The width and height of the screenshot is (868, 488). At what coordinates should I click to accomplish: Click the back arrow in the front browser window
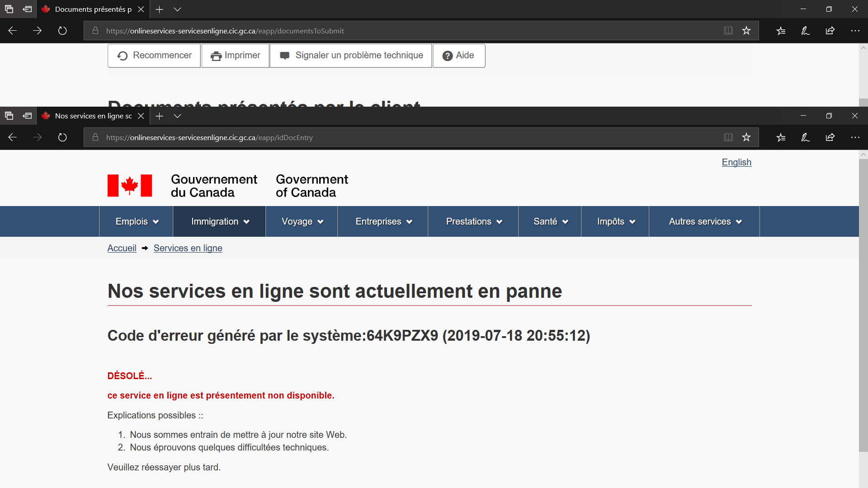pyautogui.click(x=13, y=137)
